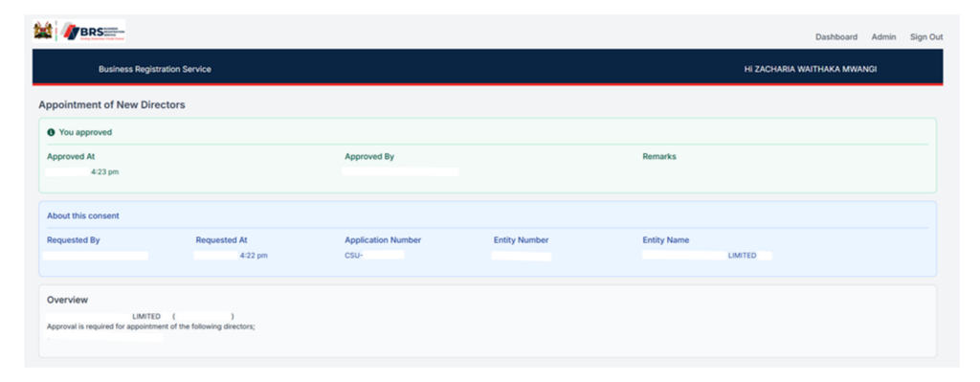980x382 pixels.
Task: Click the Appointment of New Directors heading
Action: pyautogui.click(x=112, y=105)
